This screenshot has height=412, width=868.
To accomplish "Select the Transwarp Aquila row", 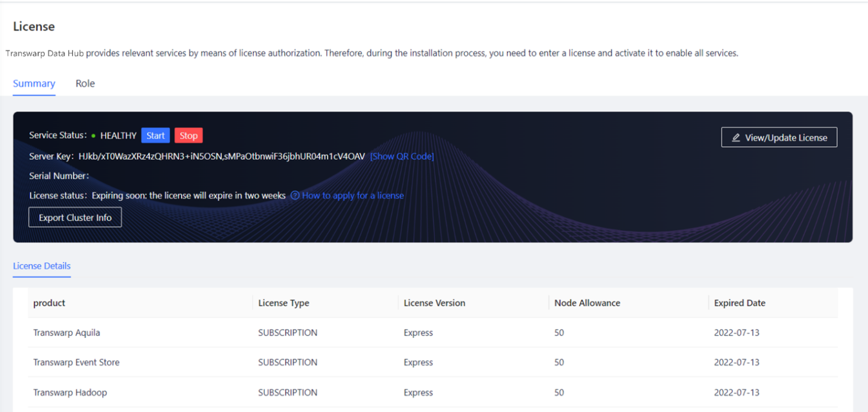I will coord(433,332).
